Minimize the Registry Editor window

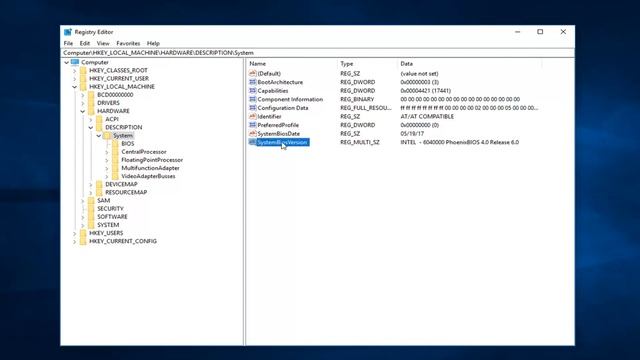coord(518,32)
